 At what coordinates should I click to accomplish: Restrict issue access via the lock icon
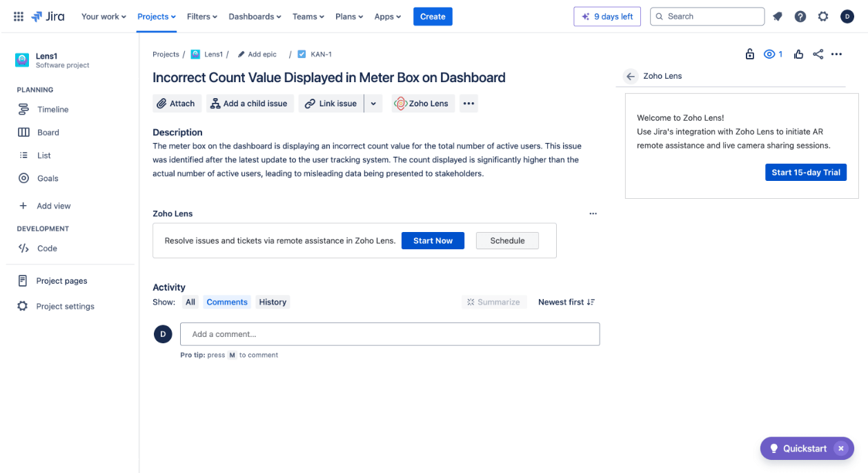[750, 53]
